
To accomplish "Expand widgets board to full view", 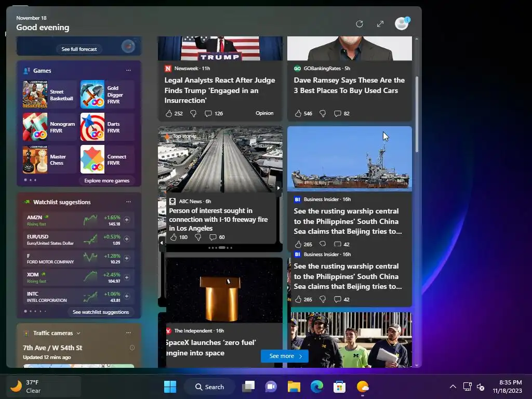I will click(x=380, y=24).
